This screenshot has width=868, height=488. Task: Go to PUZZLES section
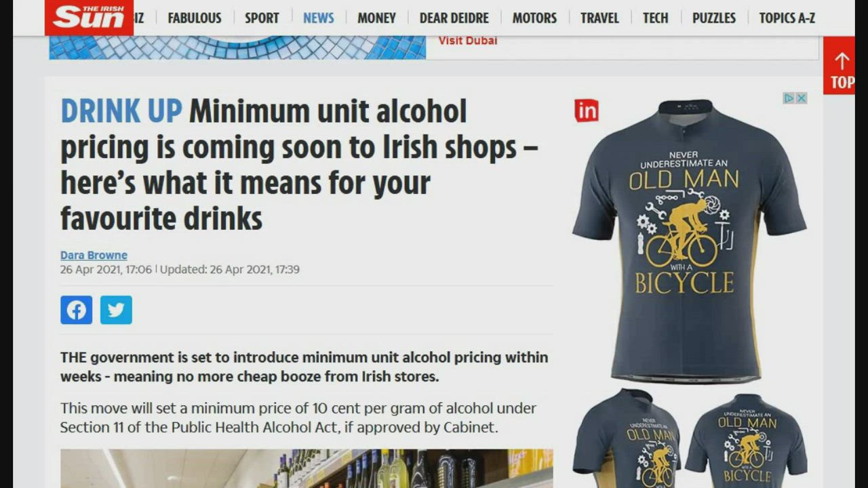coord(713,18)
